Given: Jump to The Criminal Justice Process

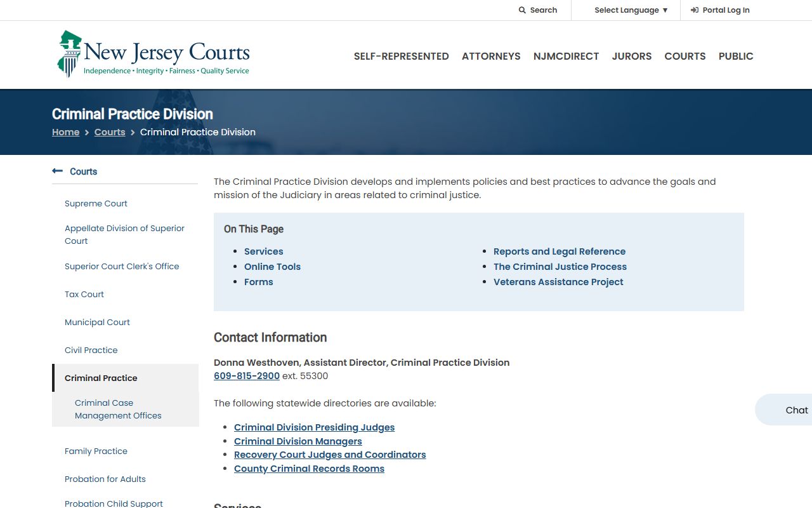Looking at the screenshot, I should [560, 267].
